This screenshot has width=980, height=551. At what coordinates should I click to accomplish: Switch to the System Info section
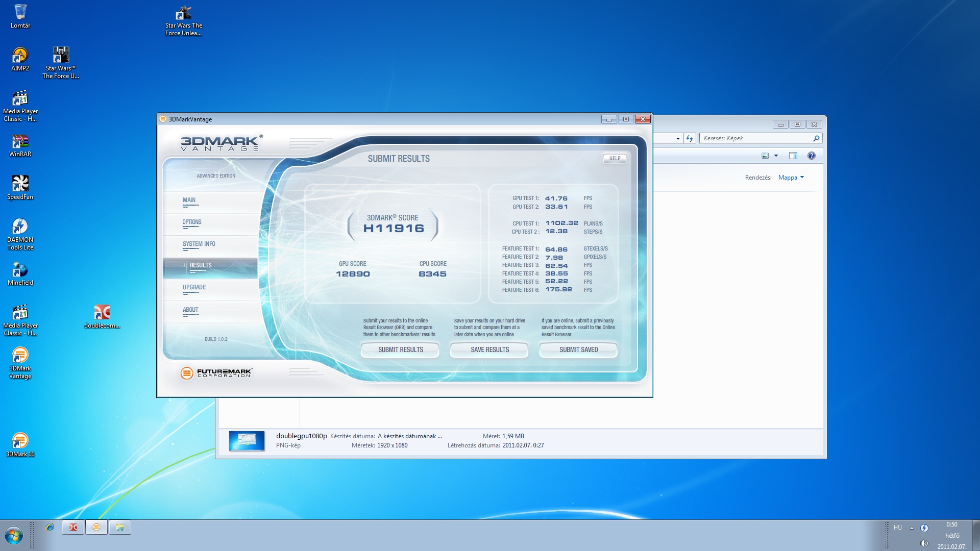point(199,244)
